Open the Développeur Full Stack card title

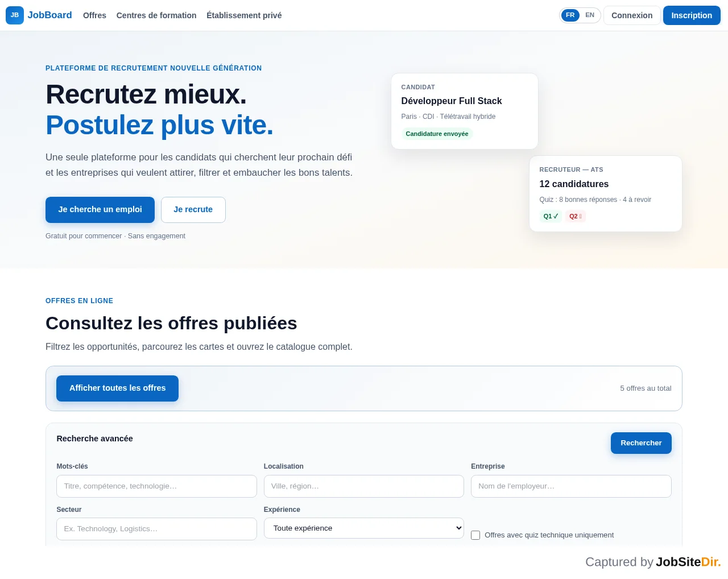[452, 101]
